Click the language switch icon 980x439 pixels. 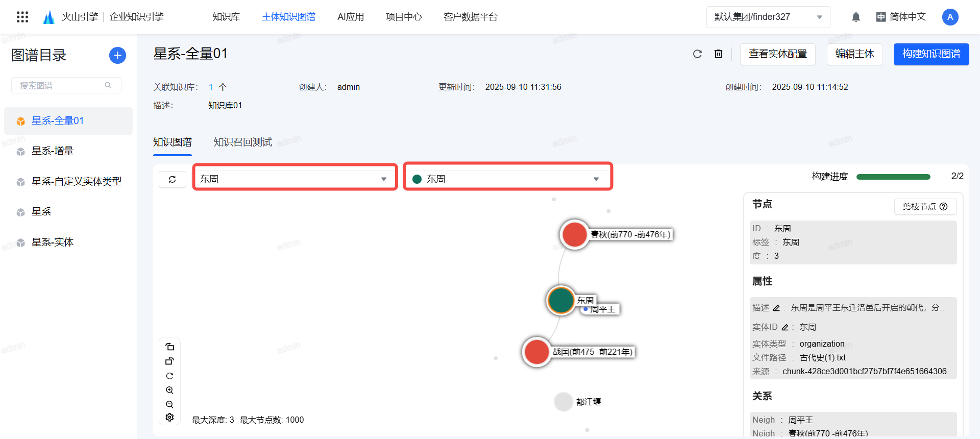click(x=880, y=17)
